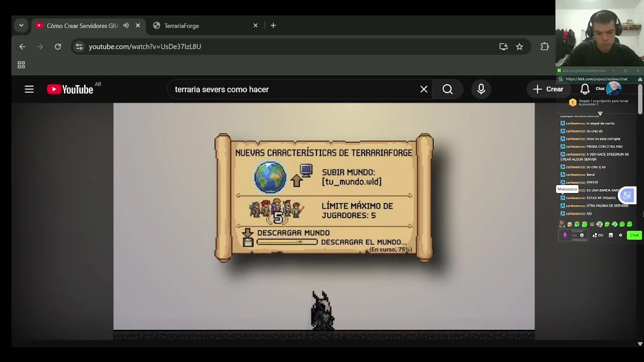Click carlosenrzz on 'OTRA PAGINA DE SERVERS'

[576, 206]
